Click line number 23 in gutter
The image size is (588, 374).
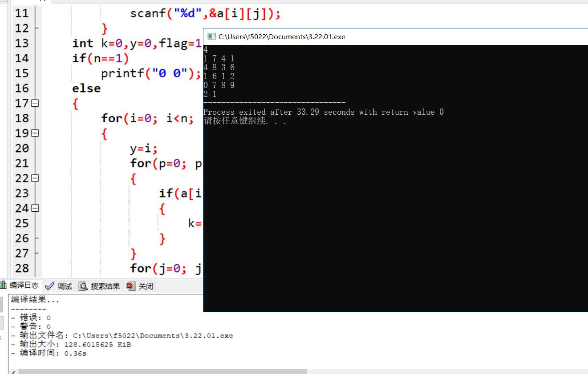21,193
